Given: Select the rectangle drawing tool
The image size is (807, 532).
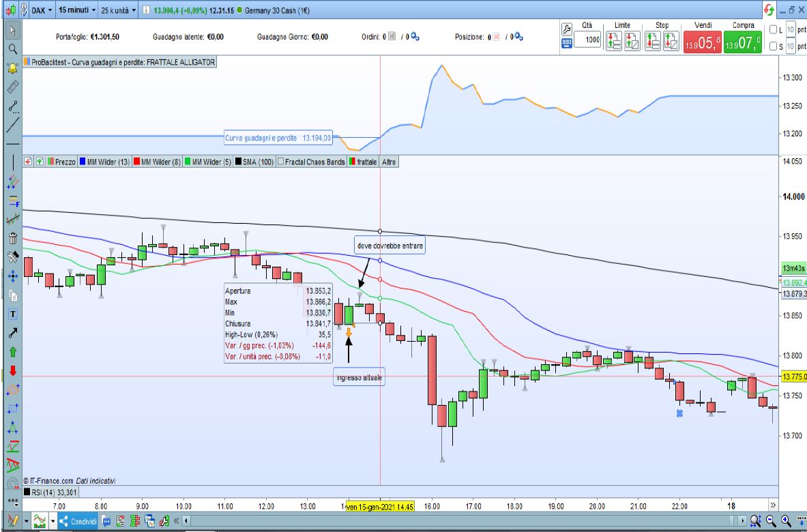Looking at the screenshot, I should [x=13, y=409].
